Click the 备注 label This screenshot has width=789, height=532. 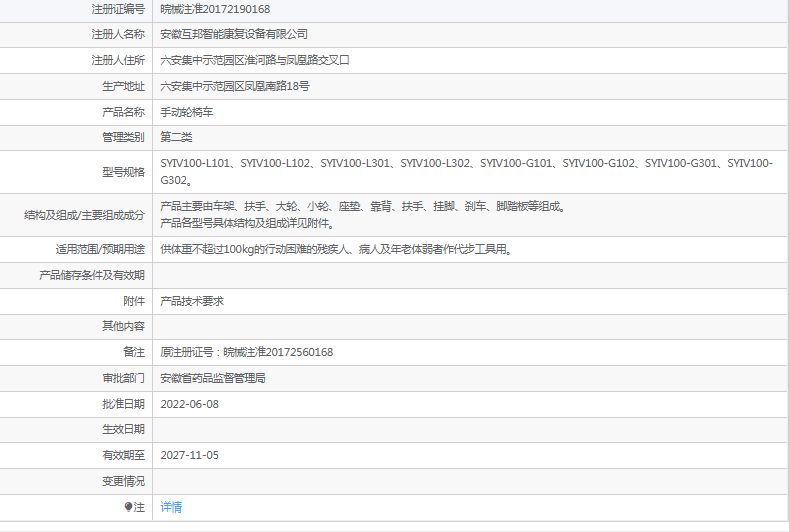pyautogui.click(x=134, y=352)
